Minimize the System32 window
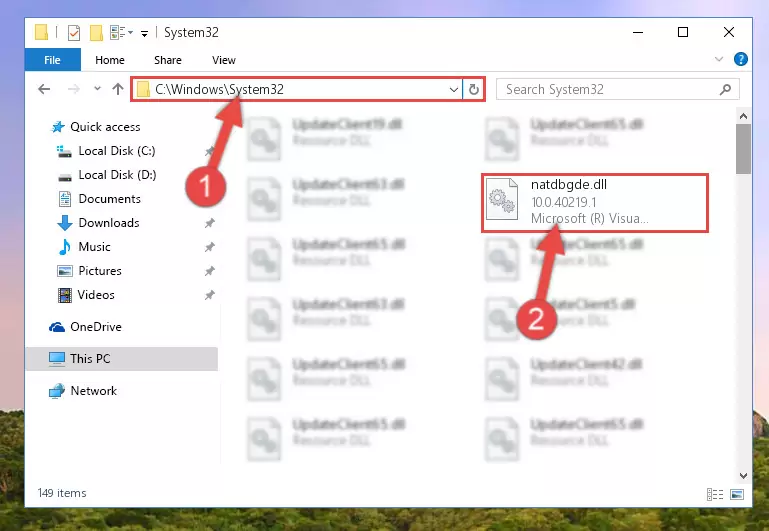This screenshot has height=531, width=769. [638, 32]
